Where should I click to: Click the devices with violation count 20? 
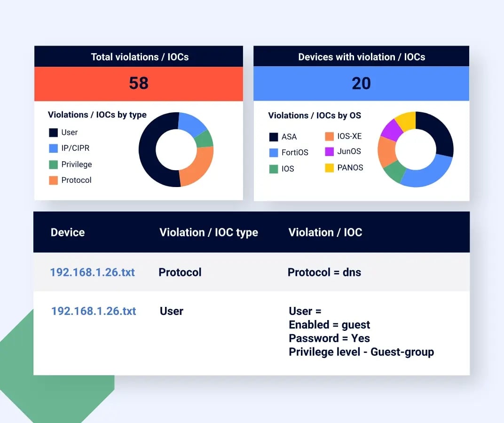(x=361, y=84)
